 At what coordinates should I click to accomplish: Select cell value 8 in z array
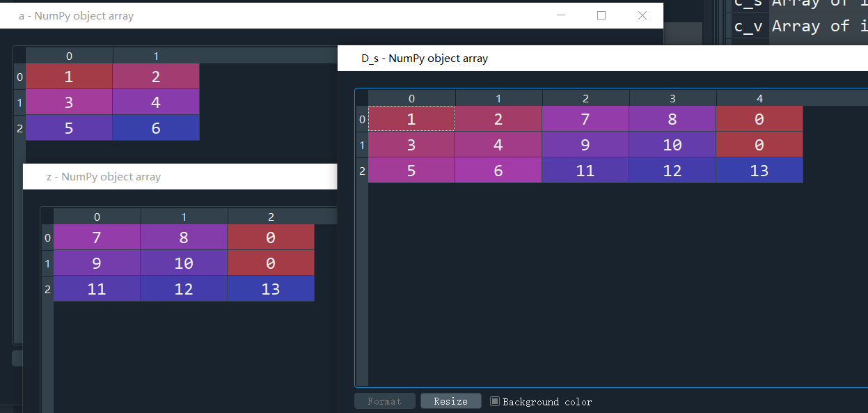click(184, 237)
